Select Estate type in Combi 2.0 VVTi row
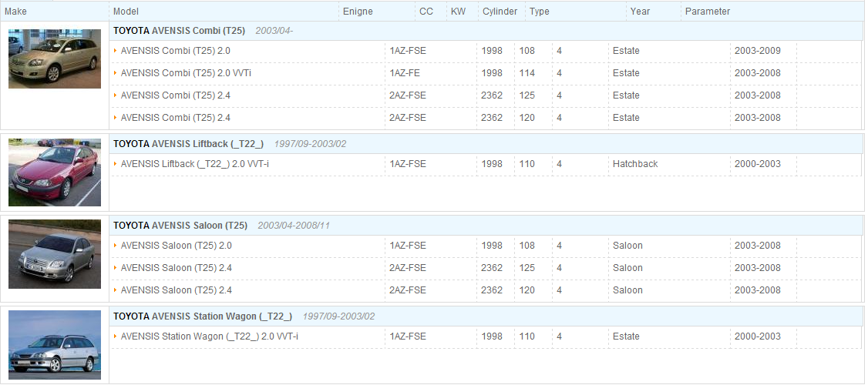The width and height of the screenshot is (868, 385). click(x=626, y=73)
